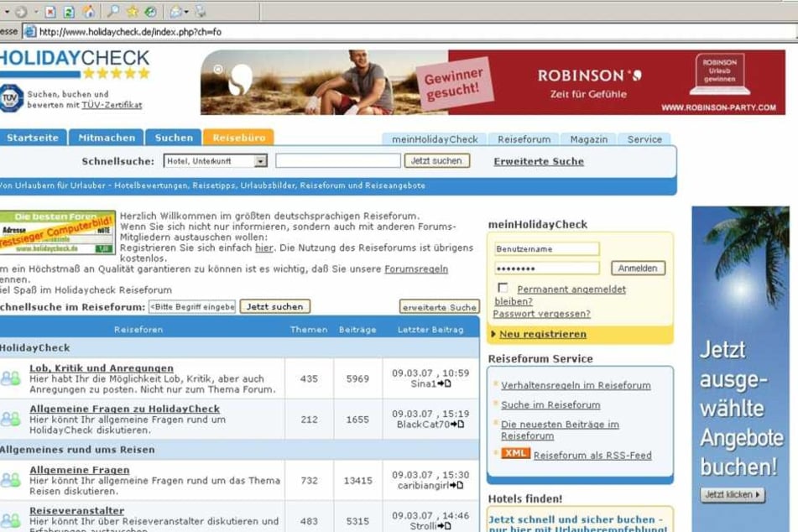Switch to the Reiseforum tab
Screen dimensions: 798x532
524,139
